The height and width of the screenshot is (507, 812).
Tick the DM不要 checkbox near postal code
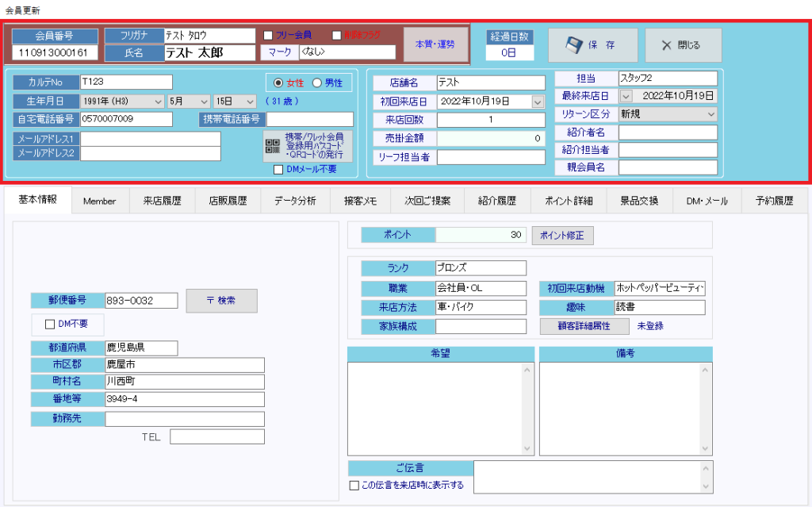click(51, 324)
